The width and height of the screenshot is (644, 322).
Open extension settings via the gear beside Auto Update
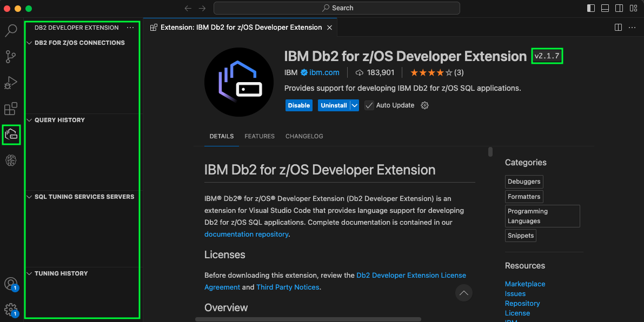tap(424, 105)
